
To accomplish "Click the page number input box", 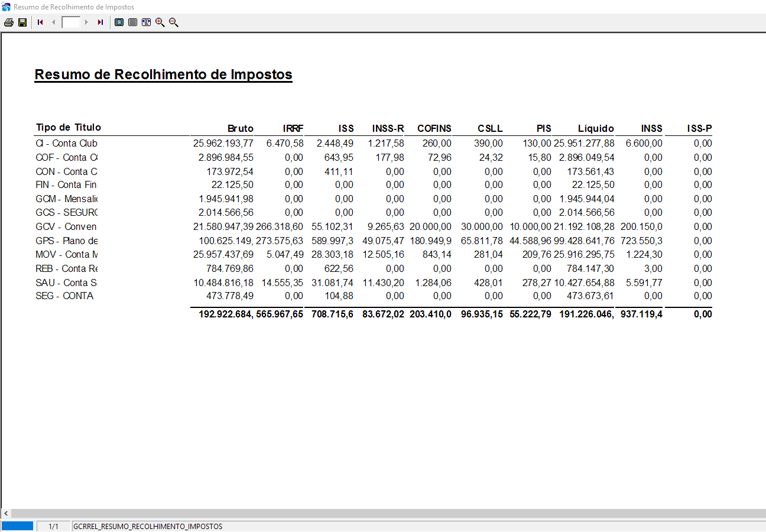I will pos(71,22).
